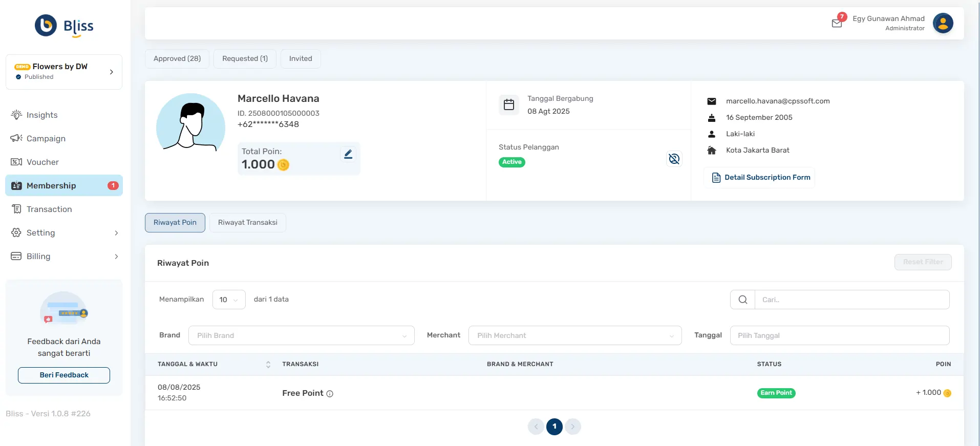Click the Pilih Tanggal date field
The image size is (980, 446).
839,335
